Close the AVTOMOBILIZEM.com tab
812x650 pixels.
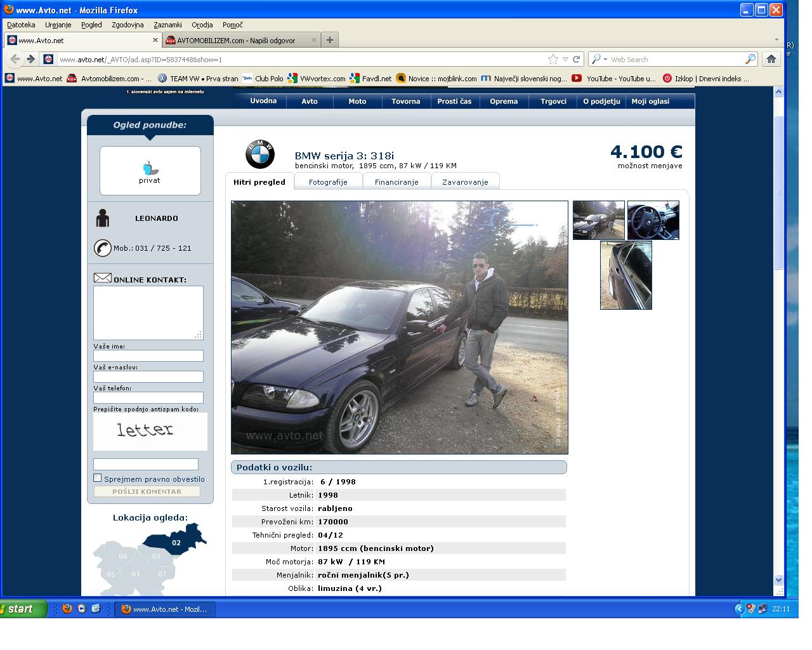pos(313,40)
